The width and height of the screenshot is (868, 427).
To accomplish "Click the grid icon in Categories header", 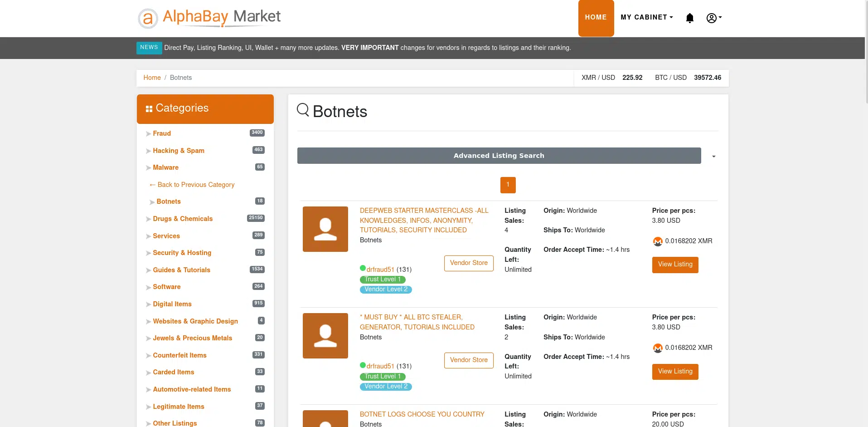I will point(149,109).
